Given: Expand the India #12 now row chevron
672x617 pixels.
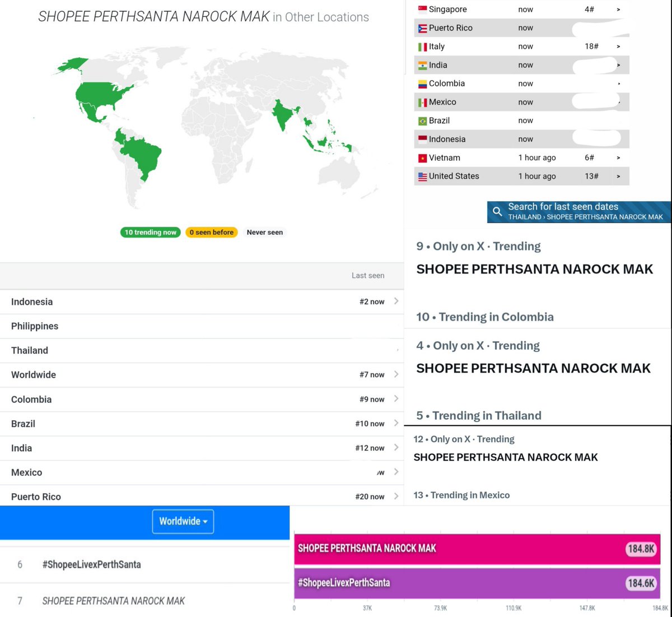Looking at the screenshot, I should [396, 447].
